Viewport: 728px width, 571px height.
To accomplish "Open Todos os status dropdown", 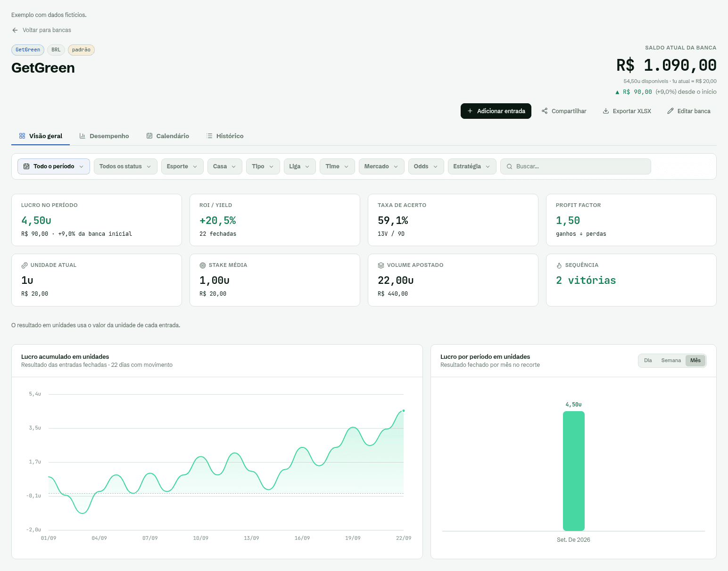I will coord(125,166).
